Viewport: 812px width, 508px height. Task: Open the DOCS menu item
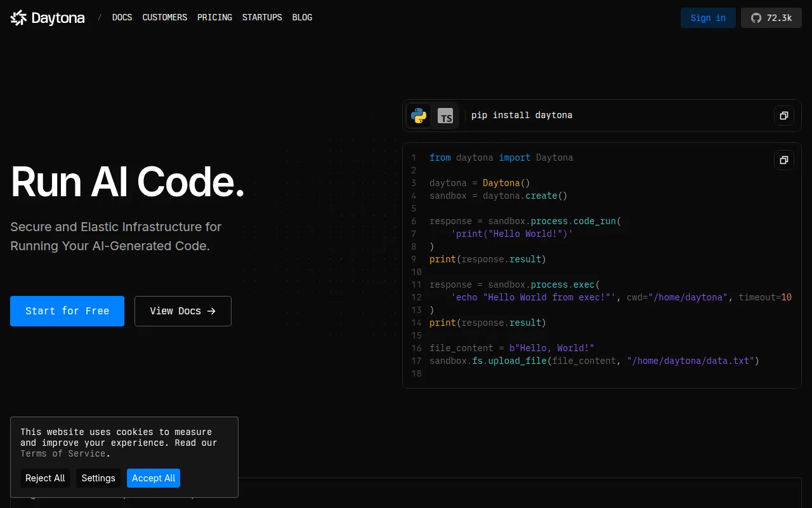pos(122,18)
